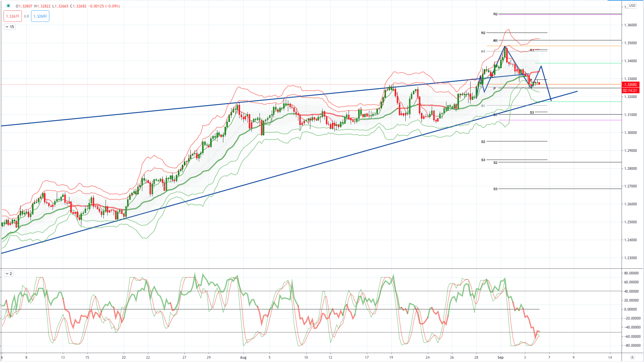This screenshot has height=362, width=644.
Task: Click the 2.0 spread value between sell and buy
Action: [26, 16]
